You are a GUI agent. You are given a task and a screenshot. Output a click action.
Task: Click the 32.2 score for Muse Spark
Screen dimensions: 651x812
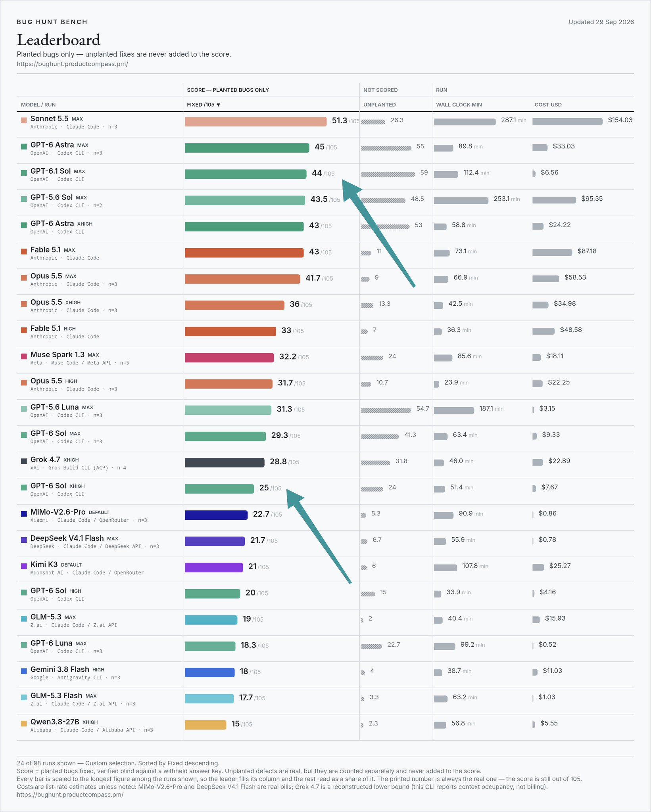coord(288,356)
